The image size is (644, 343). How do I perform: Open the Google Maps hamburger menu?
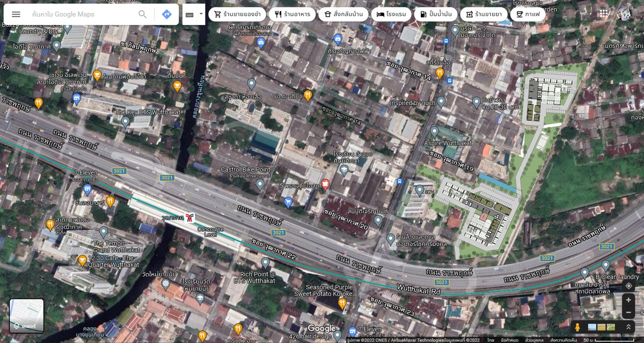[x=16, y=14]
